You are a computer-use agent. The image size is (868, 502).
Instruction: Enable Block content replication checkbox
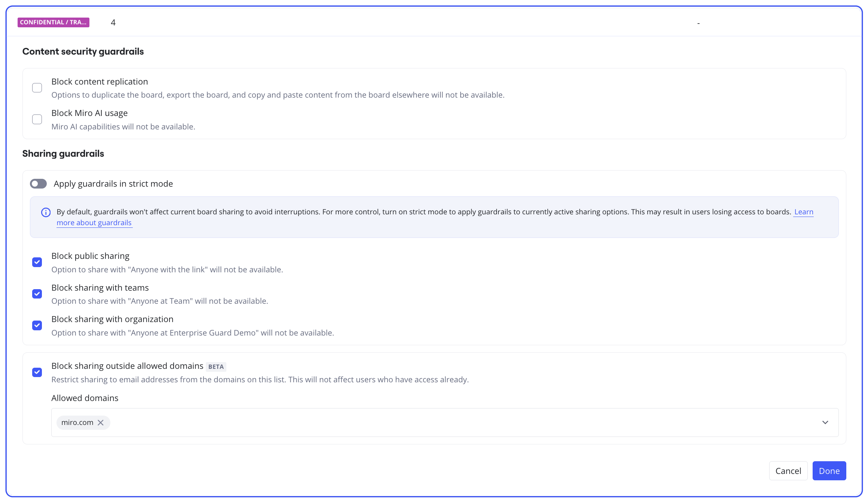(x=37, y=88)
